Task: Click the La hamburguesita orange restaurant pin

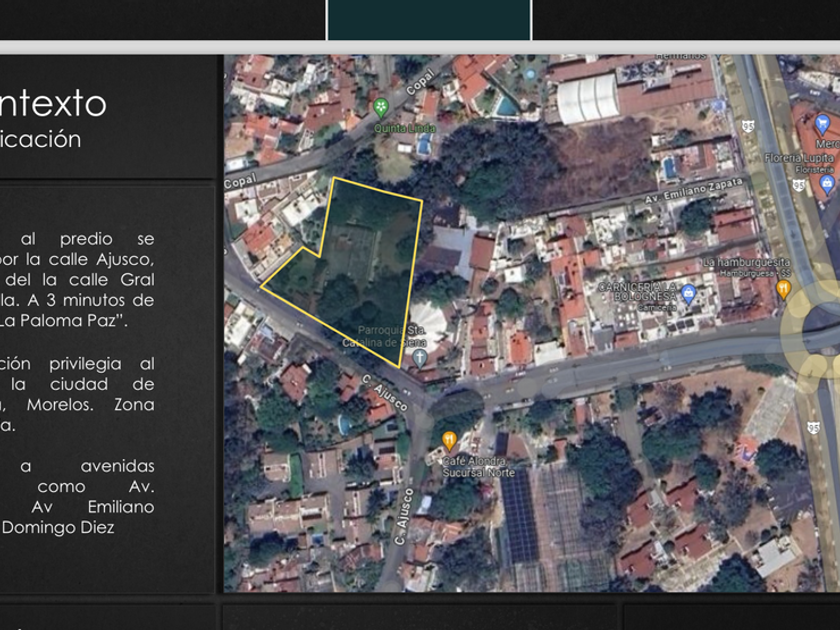Action: tap(783, 289)
